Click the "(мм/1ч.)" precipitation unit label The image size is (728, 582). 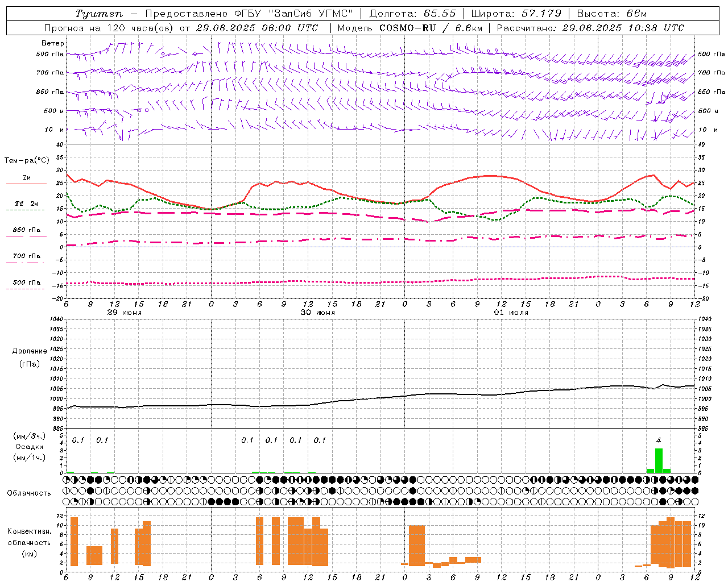click(x=30, y=457)
